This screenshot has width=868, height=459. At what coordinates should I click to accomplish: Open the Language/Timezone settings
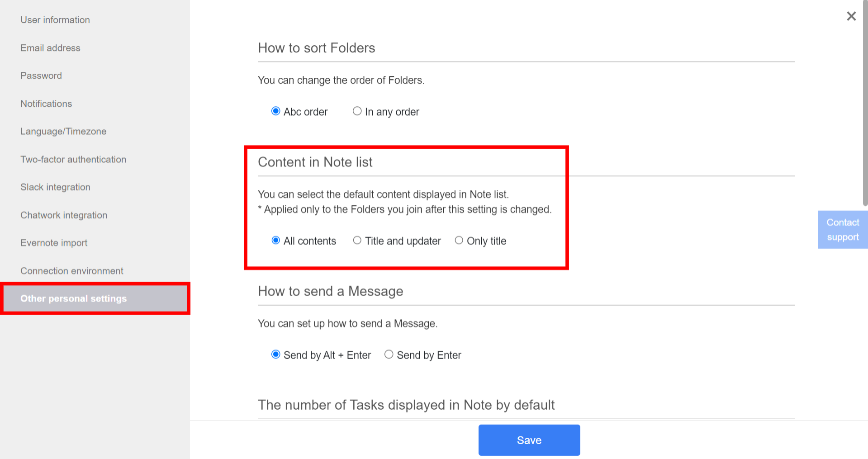point(63,131)
